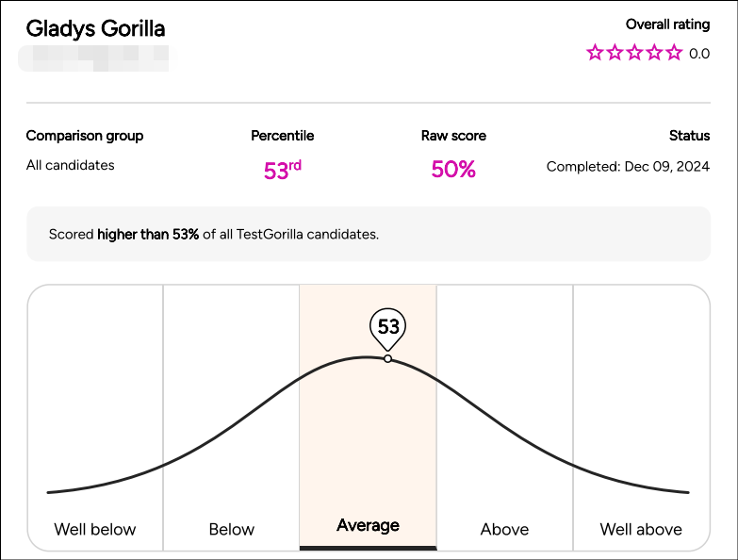The height and width of the screenshot is (560, 738).
Task: Select the highlighted Average band
Action: [369, 418]
